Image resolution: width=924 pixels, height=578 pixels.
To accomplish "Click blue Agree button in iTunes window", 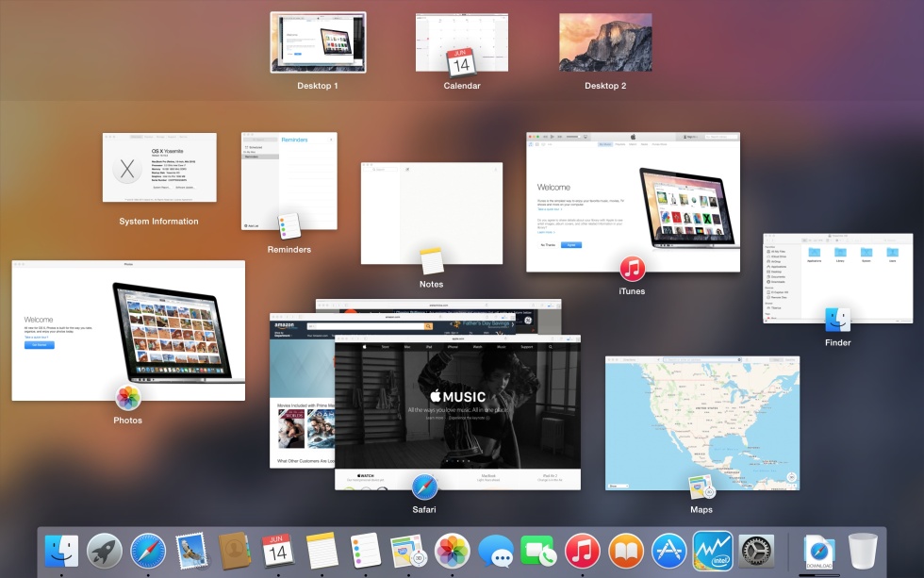I will coord(571,244).
